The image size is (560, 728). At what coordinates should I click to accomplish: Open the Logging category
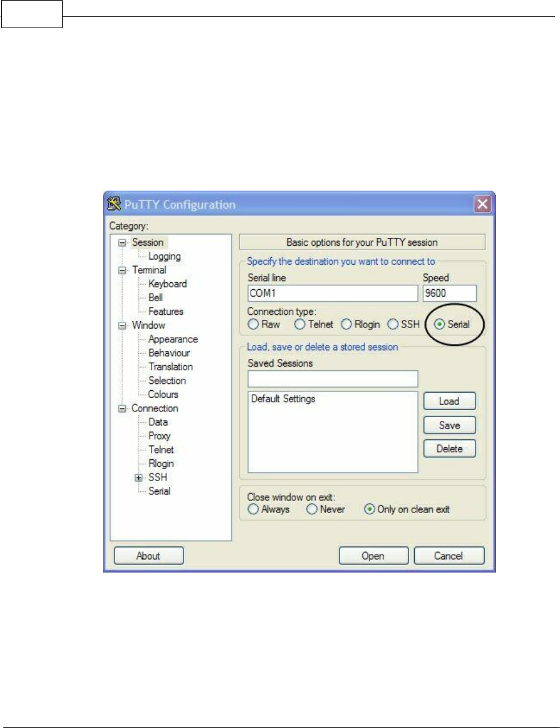pyautogui.click(x=164, y=257)
